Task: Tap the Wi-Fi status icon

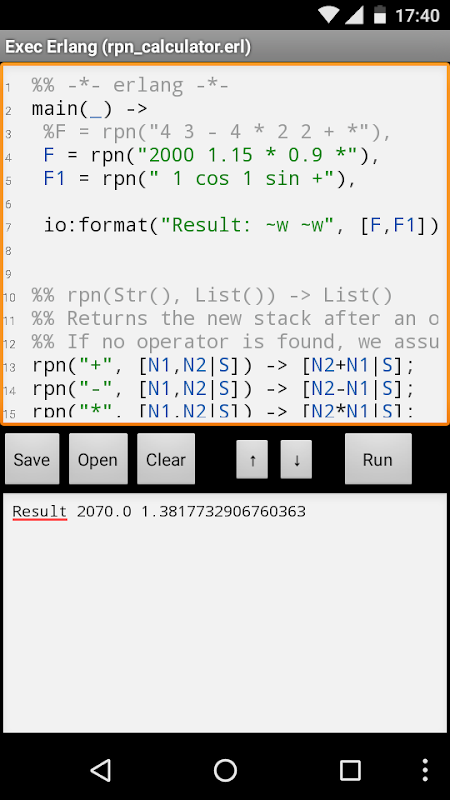Action: click(330, 14)
